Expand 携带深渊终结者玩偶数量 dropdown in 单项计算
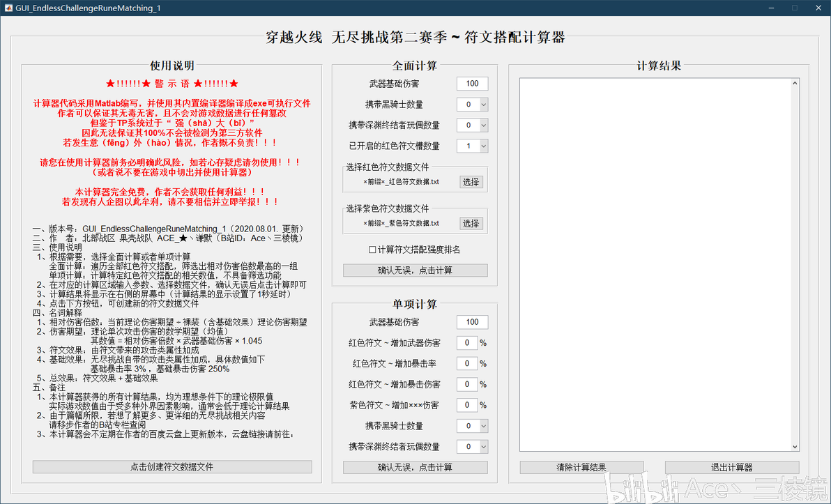The image size is (831, 504). (x=472, y=446)
